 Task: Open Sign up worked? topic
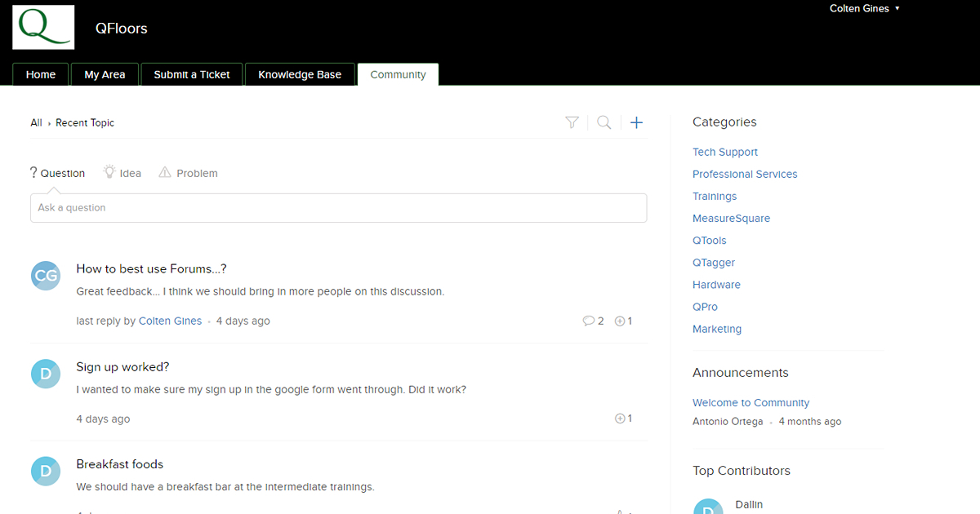[x=122, y=367]
